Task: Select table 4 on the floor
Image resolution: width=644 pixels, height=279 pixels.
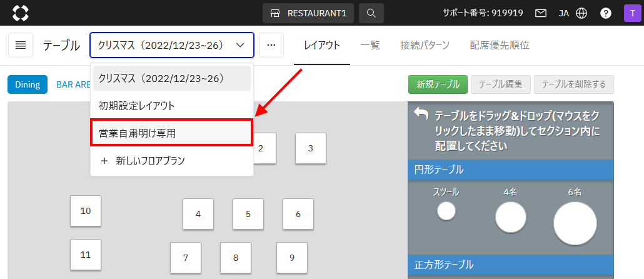Action: click(198, 214)
